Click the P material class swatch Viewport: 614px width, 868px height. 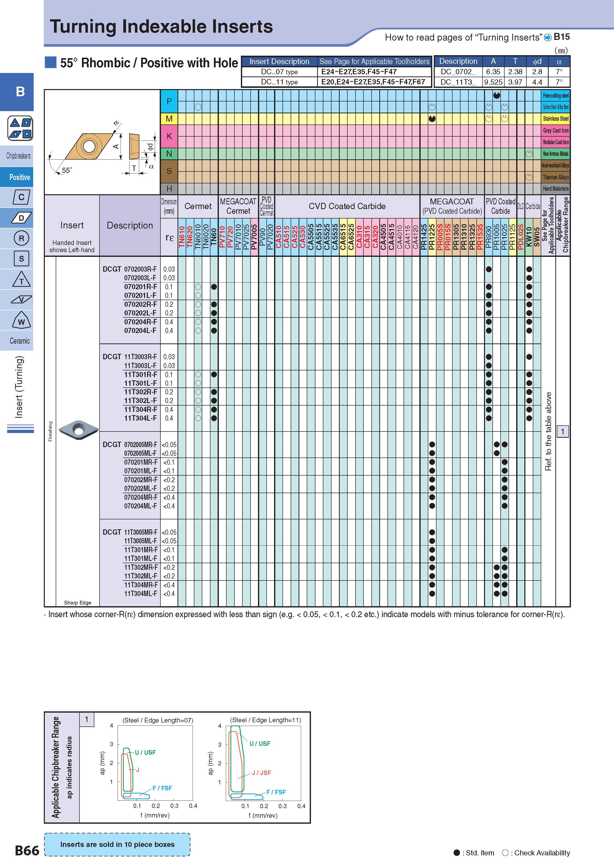point(169,101)
